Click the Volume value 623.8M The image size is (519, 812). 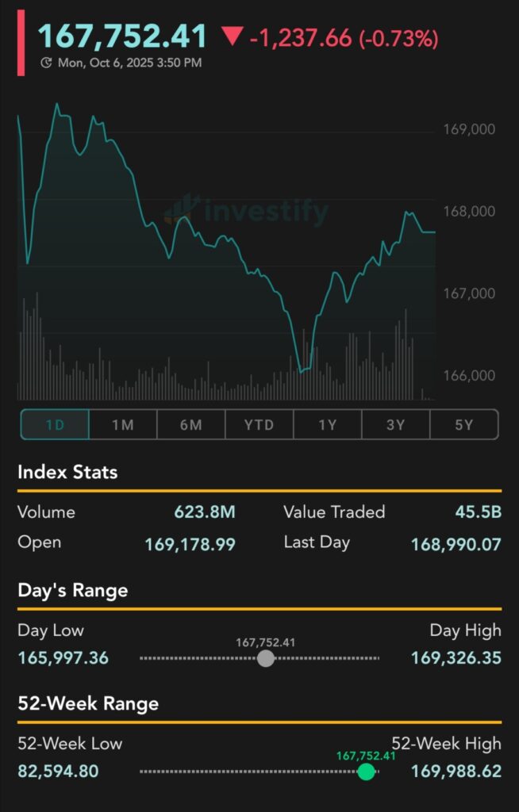click(x=205, y=512)
